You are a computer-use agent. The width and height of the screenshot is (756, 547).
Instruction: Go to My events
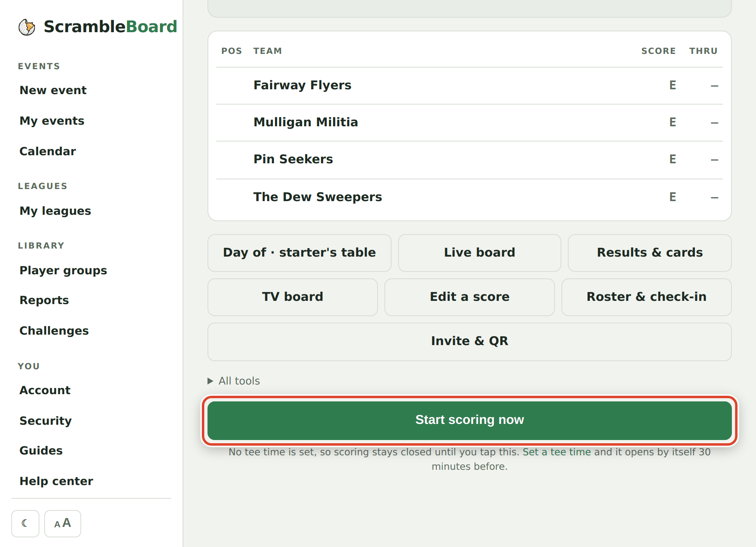click(52, 121)
